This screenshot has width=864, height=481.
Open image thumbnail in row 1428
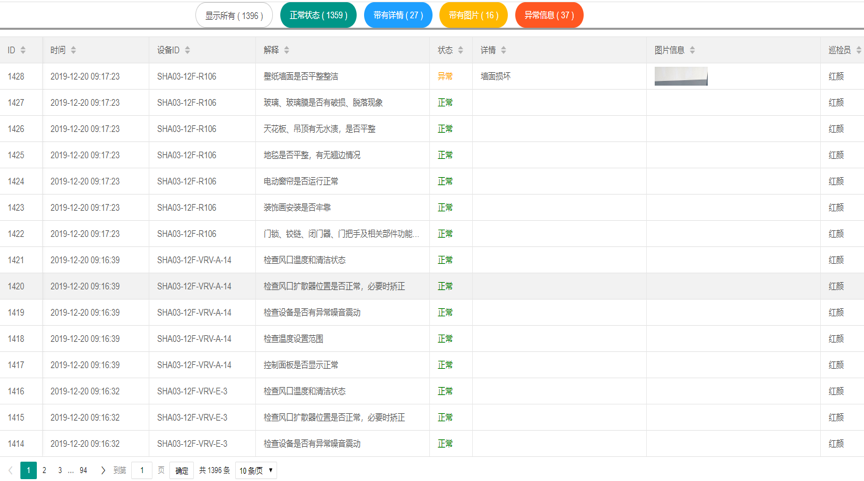click(681, 76)
